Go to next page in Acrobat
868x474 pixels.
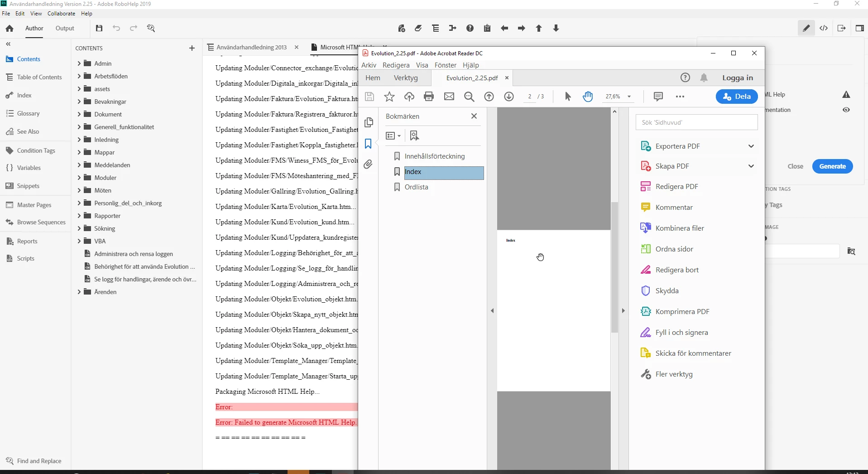click(509, 97)
